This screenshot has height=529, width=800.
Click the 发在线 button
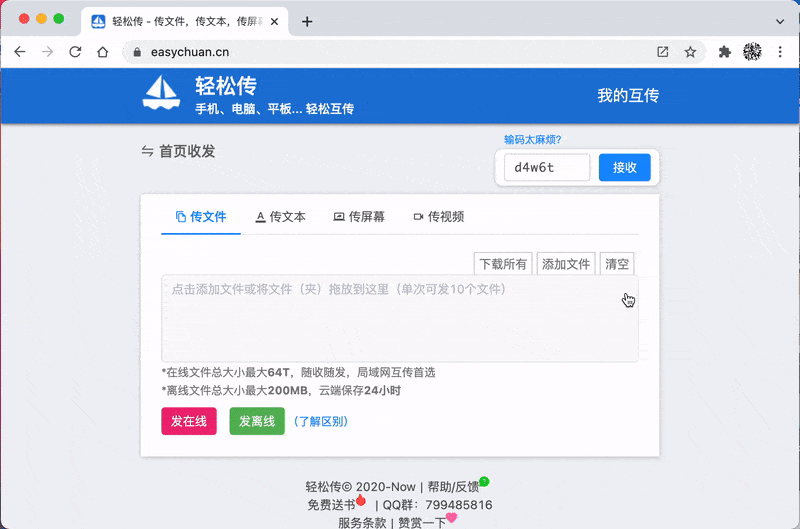coord(189,421)
